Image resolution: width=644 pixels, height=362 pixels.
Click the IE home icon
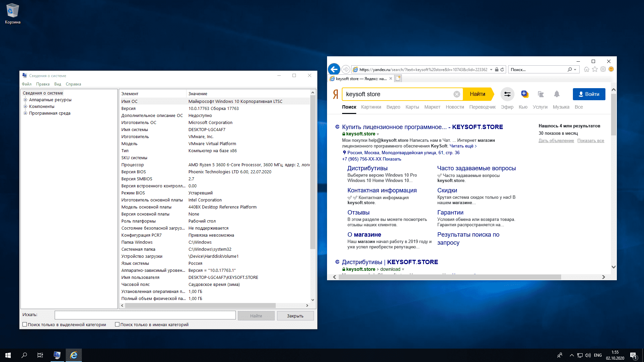pyautogui.click(x=586, y=69)
